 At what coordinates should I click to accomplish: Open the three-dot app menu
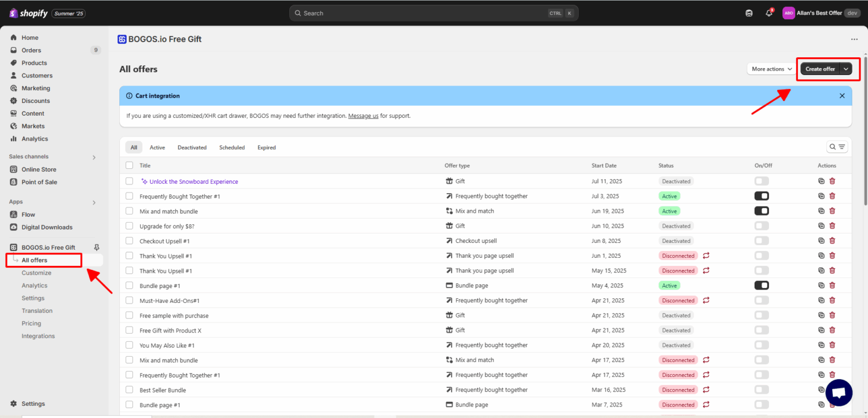point(854,39)
